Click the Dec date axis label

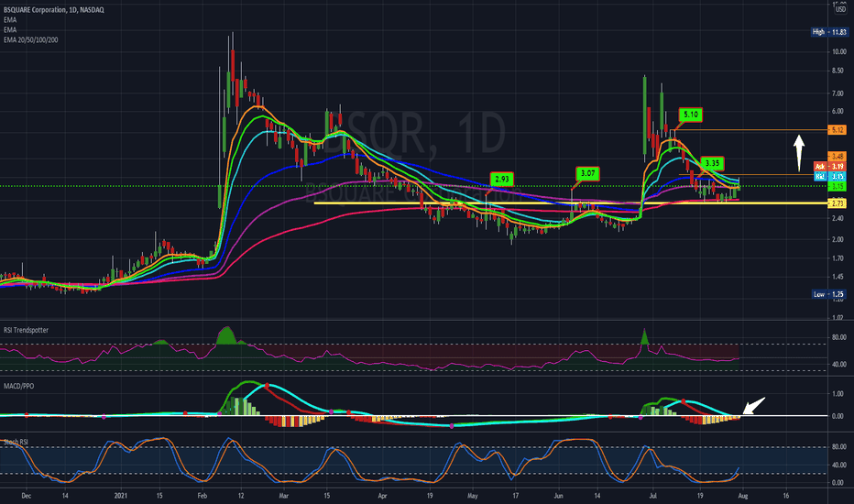(x=26, y=496)
